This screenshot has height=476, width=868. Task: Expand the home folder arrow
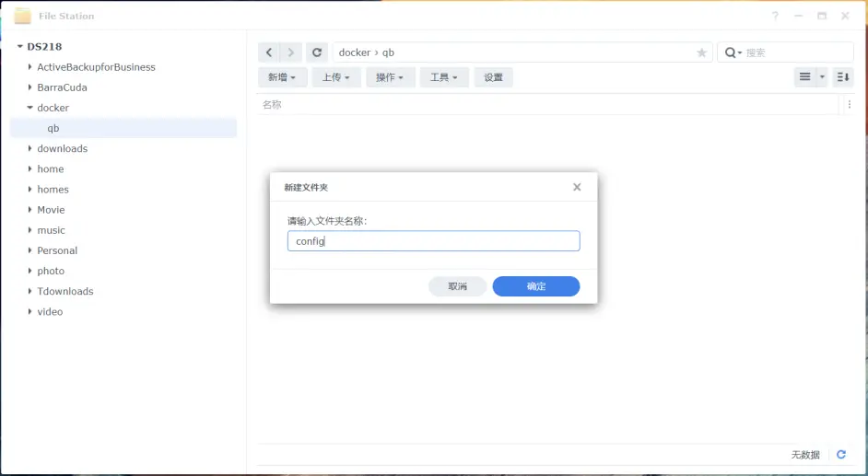point(29,168)
